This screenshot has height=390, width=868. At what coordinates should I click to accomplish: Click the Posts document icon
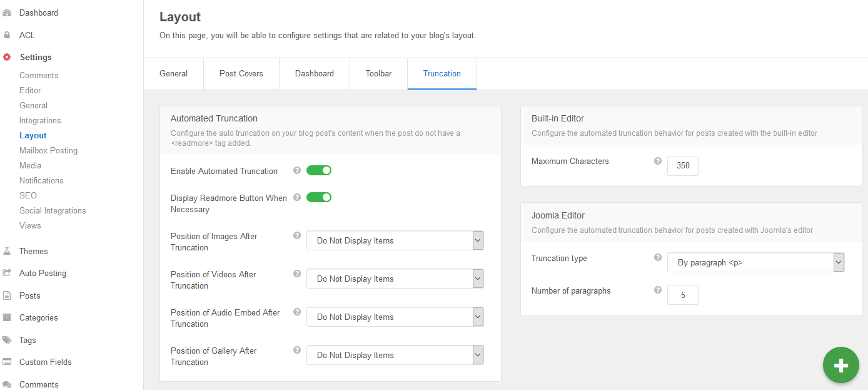pyautogui.click(x=7, y=295)
